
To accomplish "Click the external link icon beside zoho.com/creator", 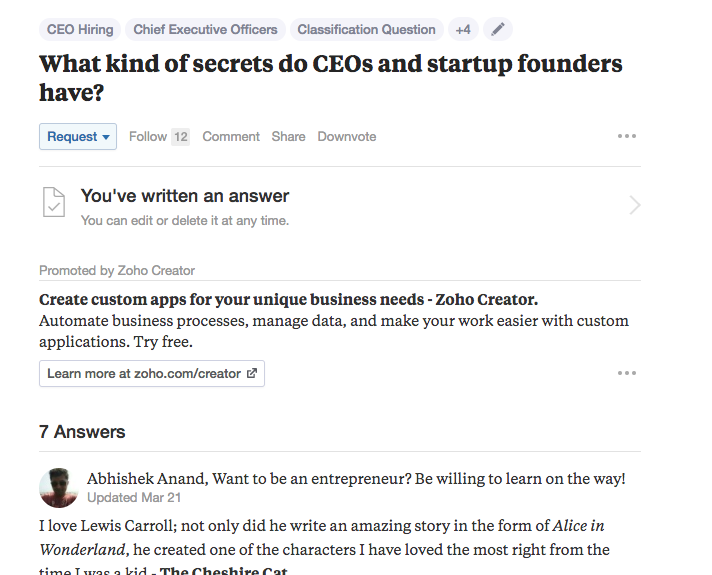I will click(x=252, y=374).
